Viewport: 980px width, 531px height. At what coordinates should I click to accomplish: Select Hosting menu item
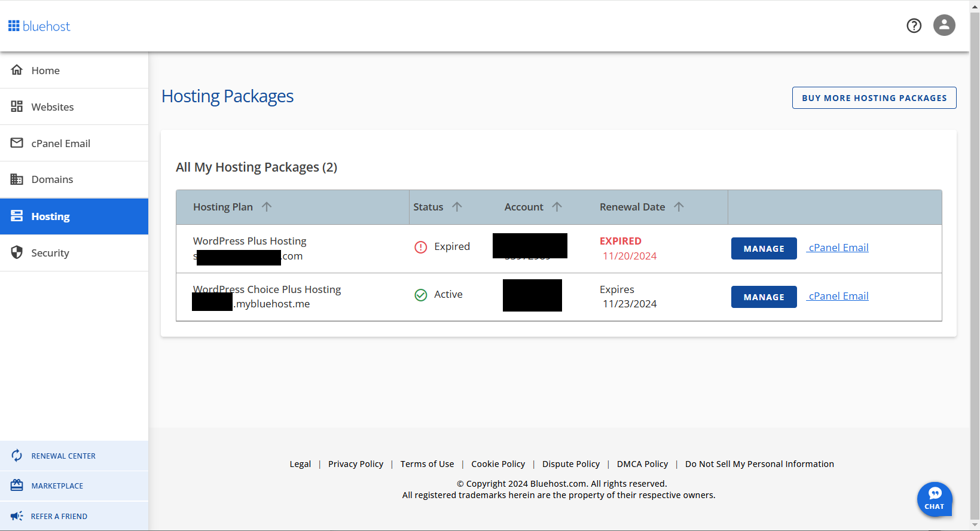pos(74,216)
